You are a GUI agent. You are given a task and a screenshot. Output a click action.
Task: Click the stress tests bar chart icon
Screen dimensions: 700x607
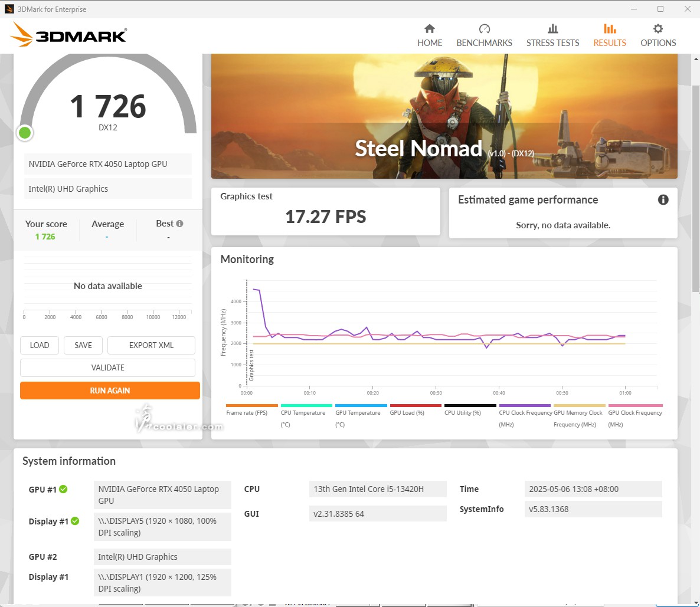(x=552, y=29)
